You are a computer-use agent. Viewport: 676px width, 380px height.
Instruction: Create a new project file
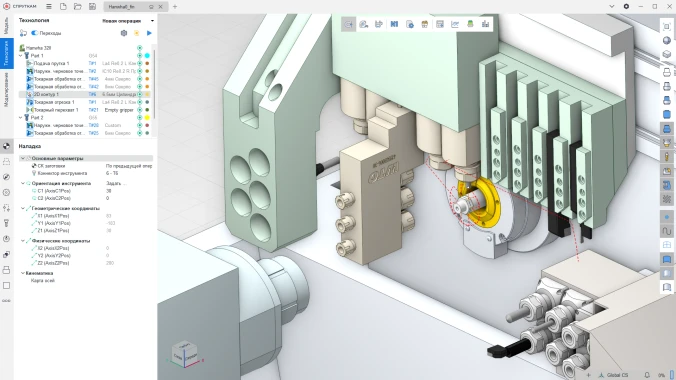[63, 6]
